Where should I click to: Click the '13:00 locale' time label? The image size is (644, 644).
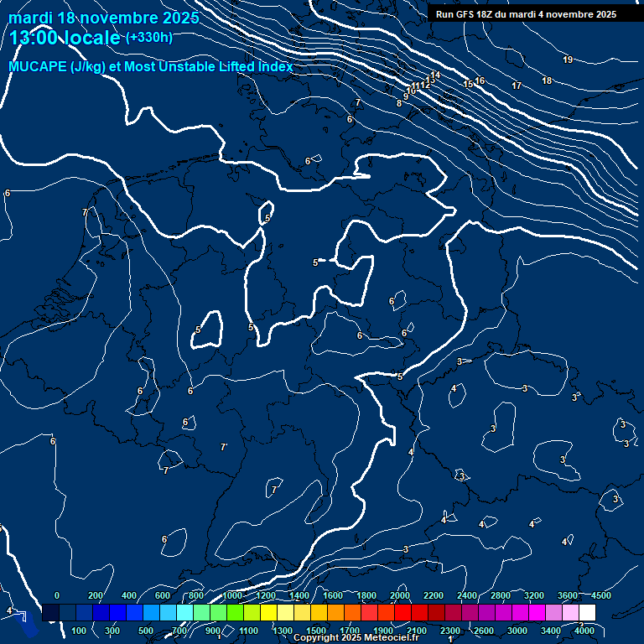coord(65,38)
